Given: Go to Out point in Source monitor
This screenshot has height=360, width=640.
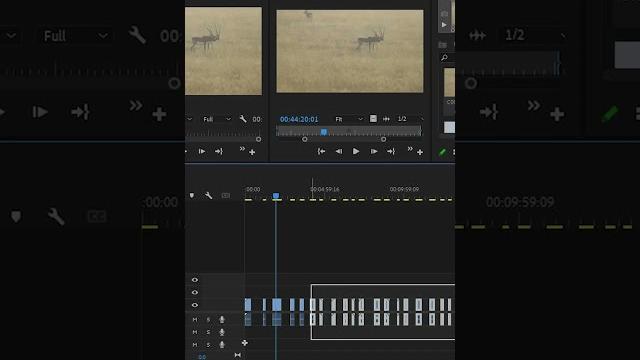Looking at the screenshot, I should click(x=219, y=151).
